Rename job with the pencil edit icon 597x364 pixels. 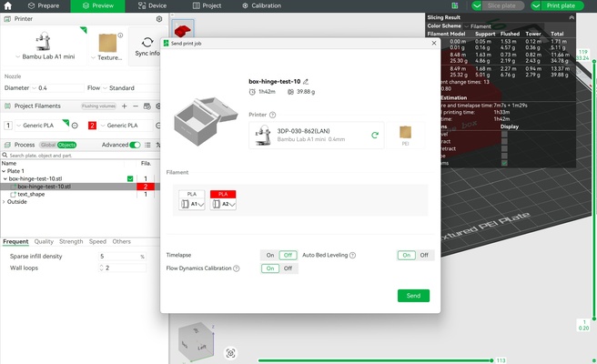tap(306, 82)
